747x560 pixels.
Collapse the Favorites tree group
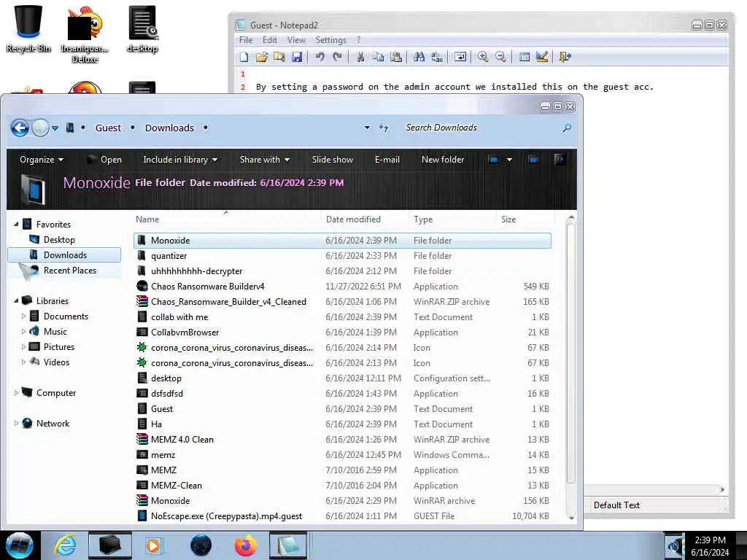tap(16, 224)
